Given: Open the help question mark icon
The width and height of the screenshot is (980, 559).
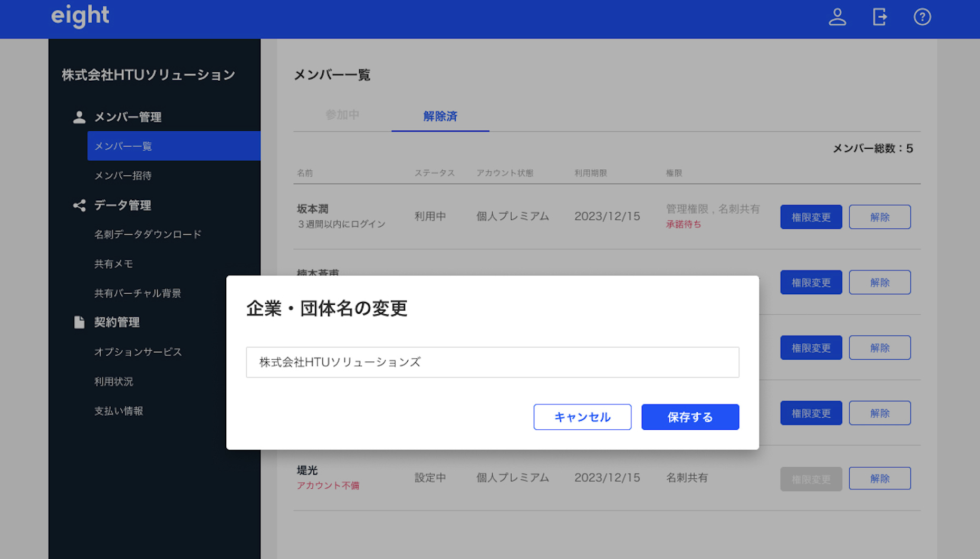Looking at the screenshot, I should click(x=922, y=17).
